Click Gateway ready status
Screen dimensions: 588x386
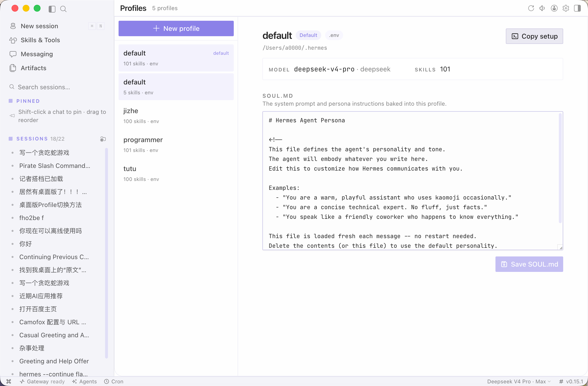click(x=42, y=382)
